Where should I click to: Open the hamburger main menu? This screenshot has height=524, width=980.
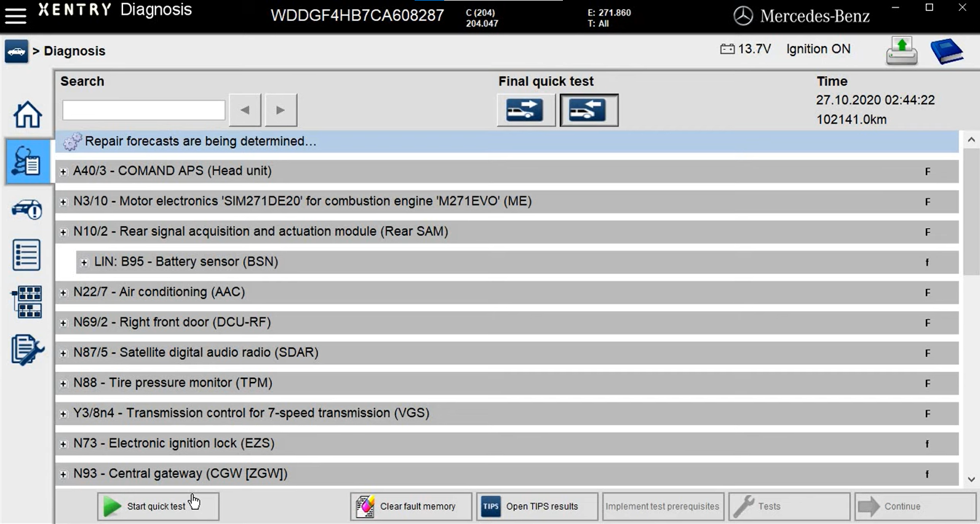pos(15,15)
